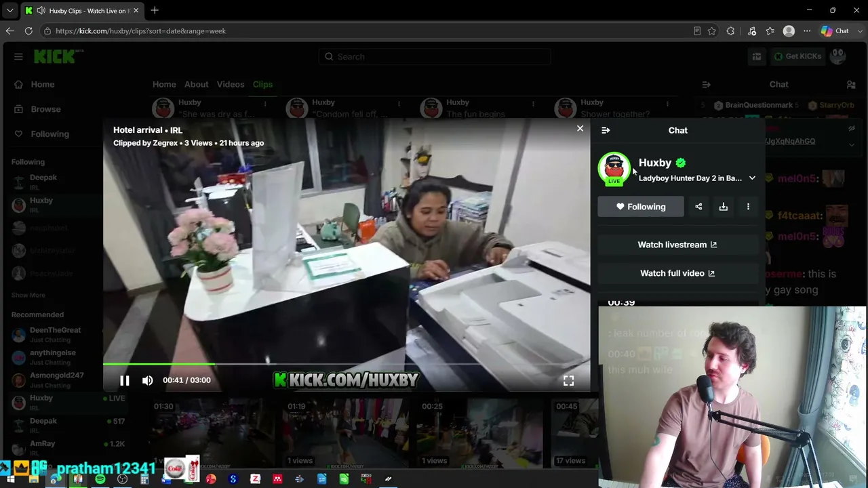The image size is (868, 488).
Task: Open the Copilot Chat button
Action: (x=835, y=31)
